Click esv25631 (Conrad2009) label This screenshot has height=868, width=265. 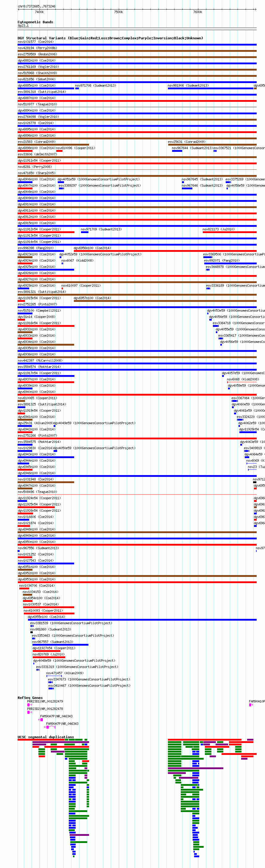point(187,142)
